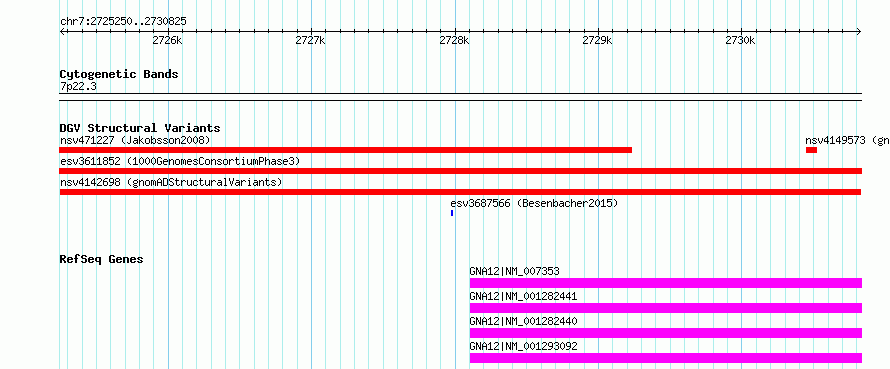The height and width of the screenshot is (369, 890).
Task: Click the right arrowhead of the ruler
Action: point(859,32)
